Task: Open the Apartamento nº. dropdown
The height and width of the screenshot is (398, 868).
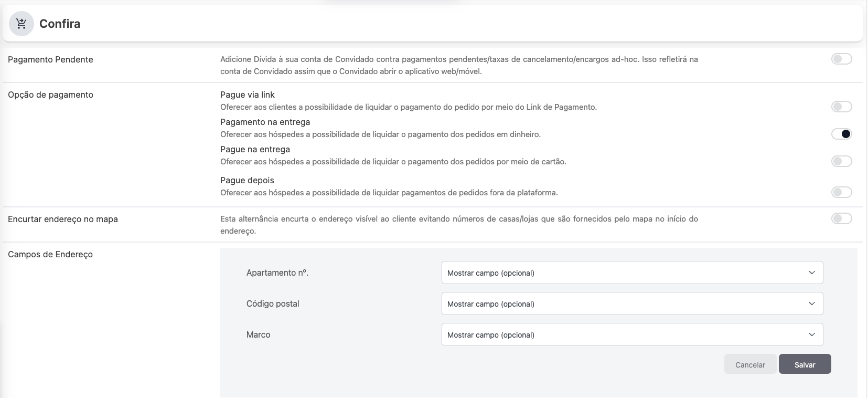Action: (632, 273)
